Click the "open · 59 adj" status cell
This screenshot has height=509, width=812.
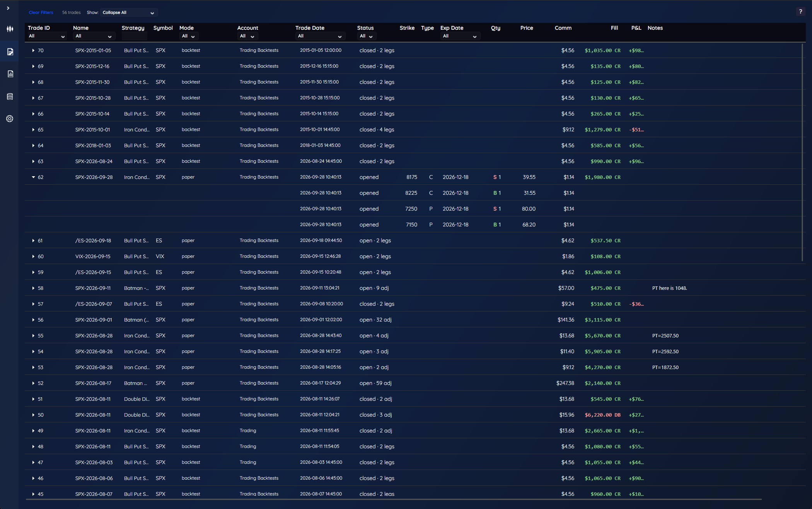(375, 383)
